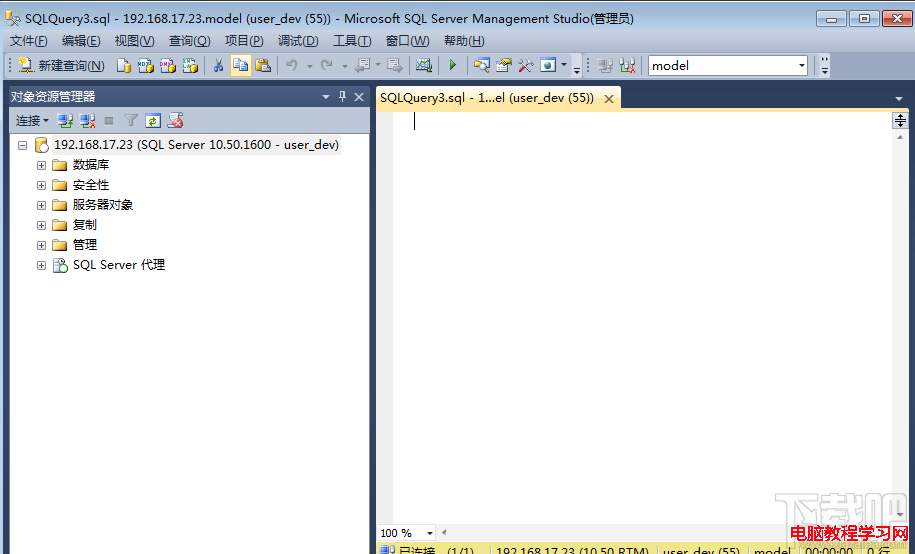Open the 文件(F) menu
Screen dimensions: 915x554
pos(29,41)
